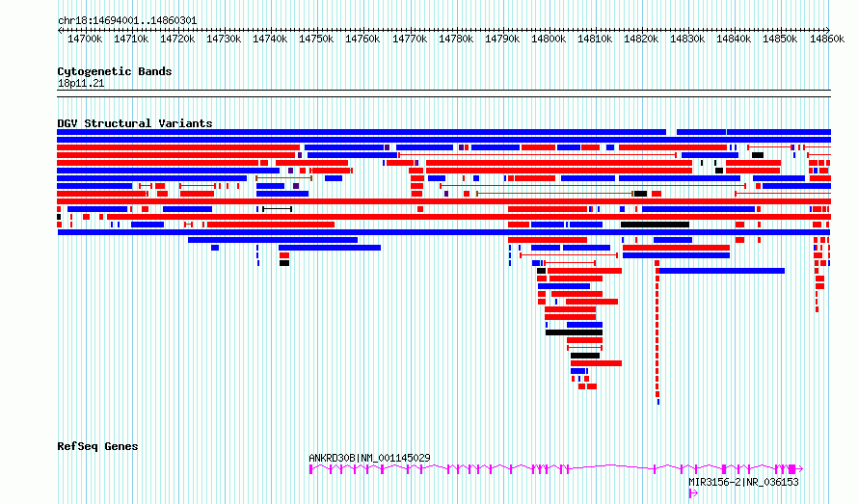Image resolution: width=858 pixels, height=504 pixels.
Task: Select the longest black structural variant bar
Action: 655,225
